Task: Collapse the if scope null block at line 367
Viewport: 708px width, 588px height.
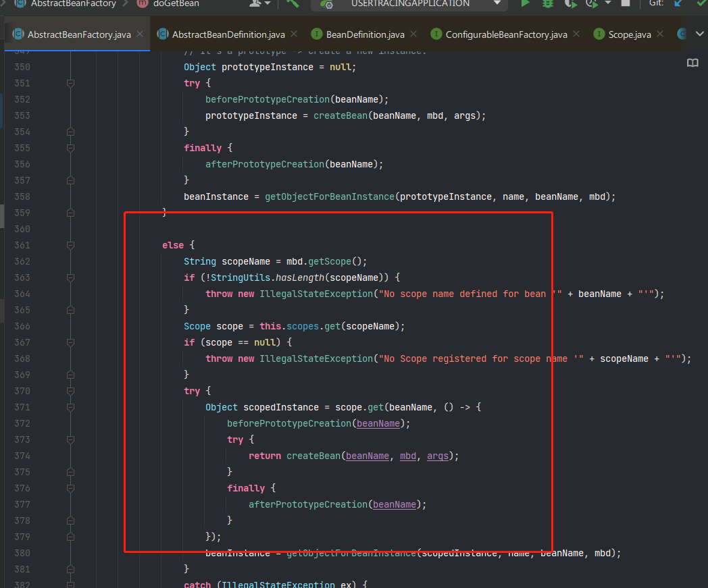Action: coord(70,342)
